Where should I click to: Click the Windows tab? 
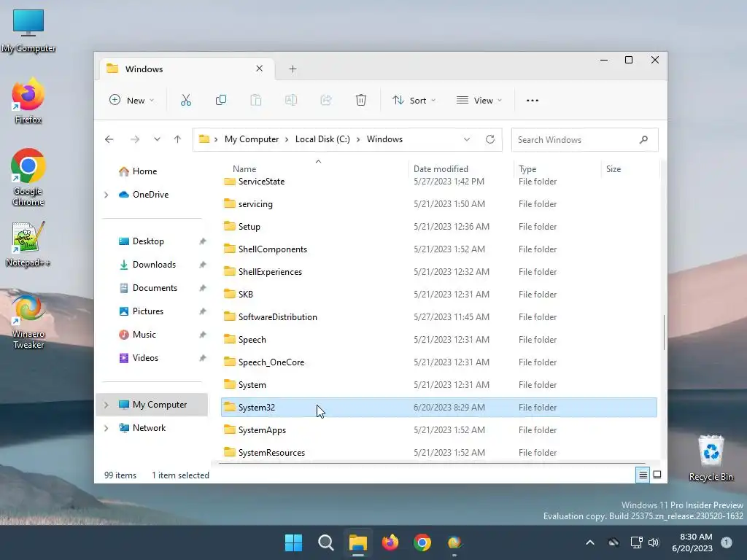click(186, 69)
